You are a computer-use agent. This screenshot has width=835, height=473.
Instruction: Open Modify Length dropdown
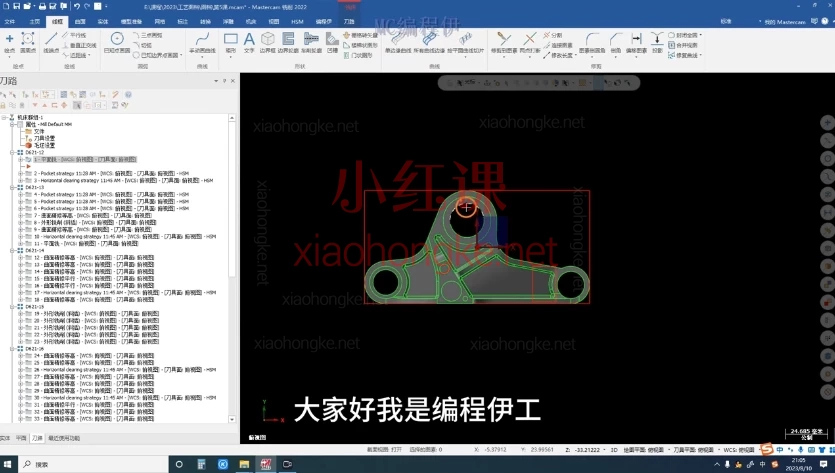click(576, 55)
